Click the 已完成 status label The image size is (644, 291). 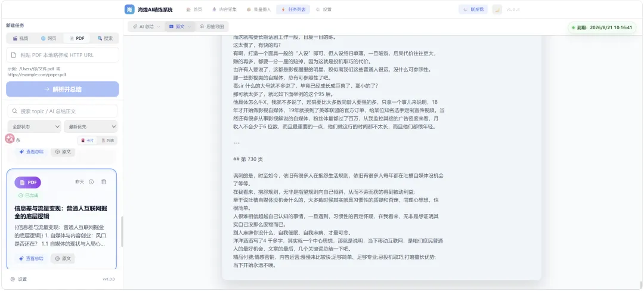coord(28,196)
